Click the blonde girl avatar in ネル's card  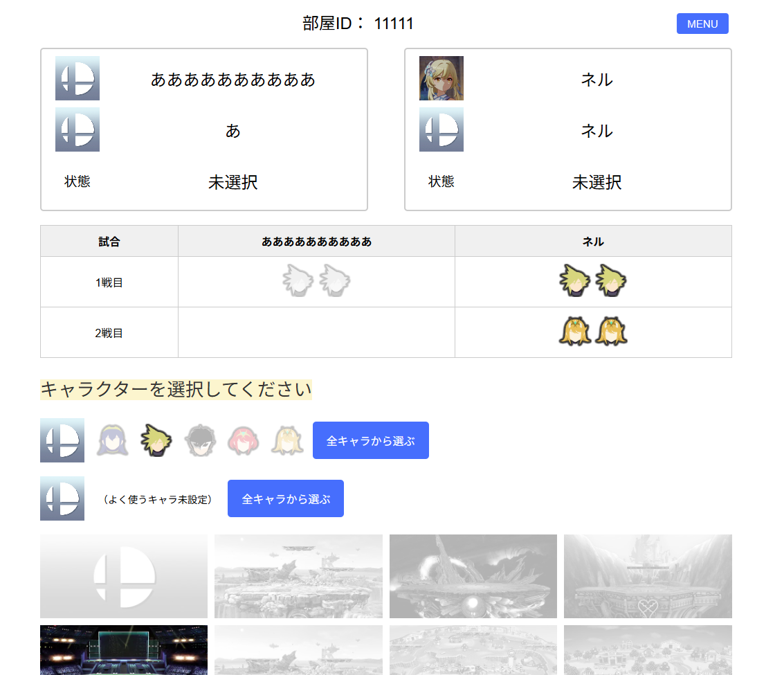[x=441, y=78]
